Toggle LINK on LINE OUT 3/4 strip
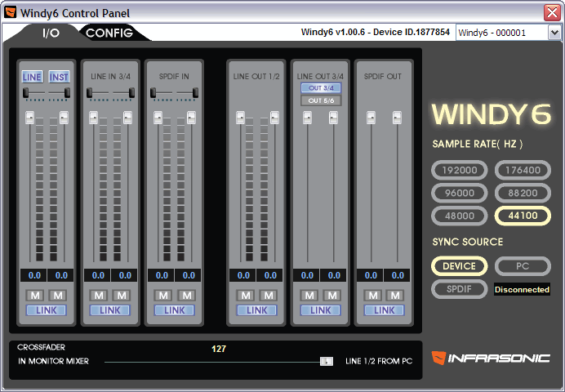The width and height of the screenshot is (565, 392). pyautogui.click(x=320, y=310)
